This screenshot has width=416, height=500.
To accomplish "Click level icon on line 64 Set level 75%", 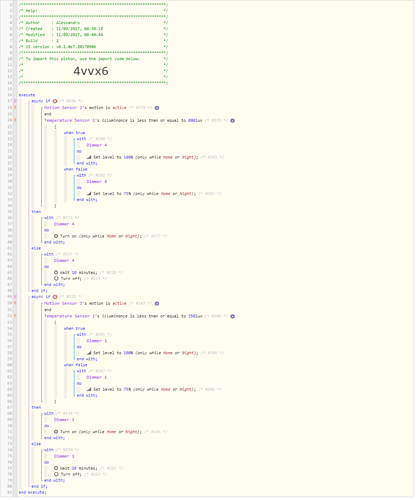I will click(89, 389).
